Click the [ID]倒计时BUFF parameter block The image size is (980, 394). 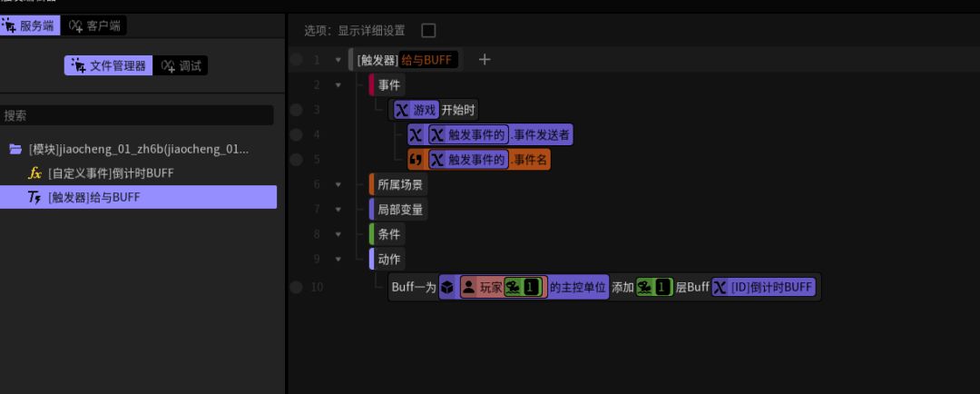coord(764,287)
